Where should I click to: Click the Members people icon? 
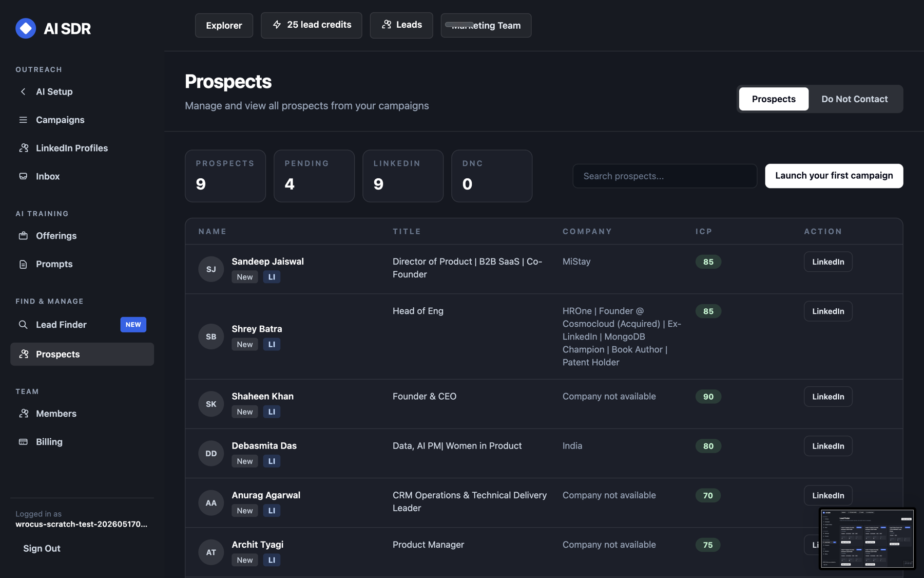pos(24,414)
